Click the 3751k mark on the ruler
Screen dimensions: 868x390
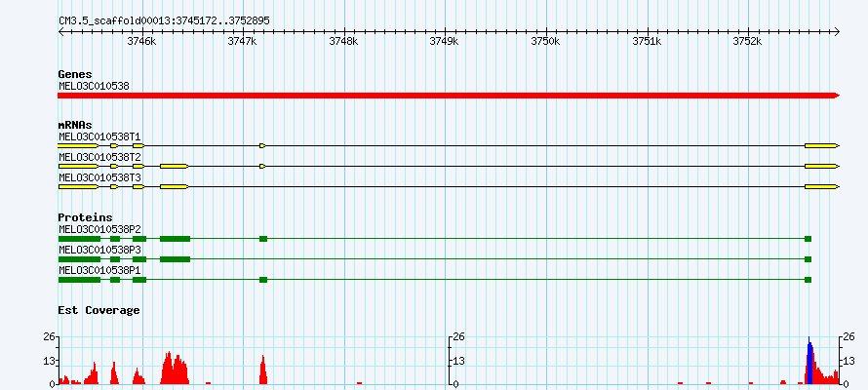tap(647, 42)
